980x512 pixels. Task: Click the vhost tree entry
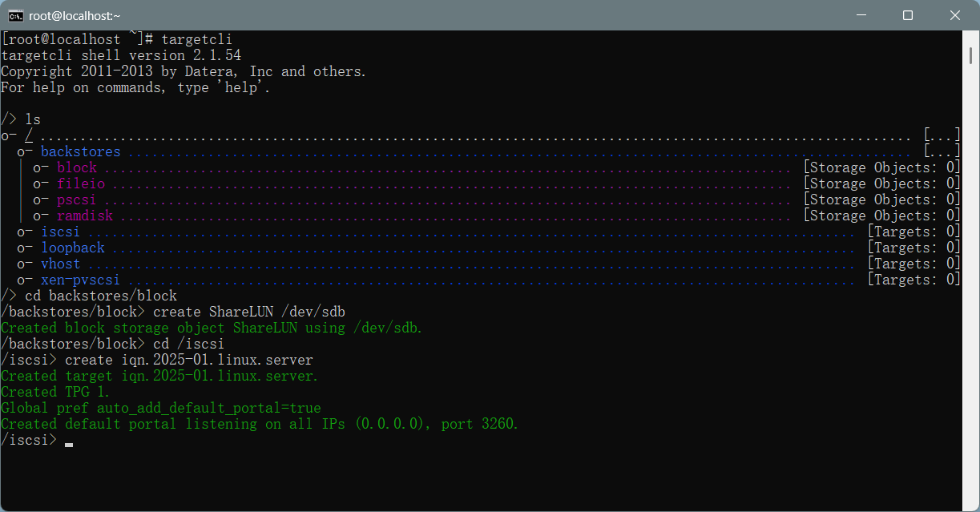tap(60, 264)
